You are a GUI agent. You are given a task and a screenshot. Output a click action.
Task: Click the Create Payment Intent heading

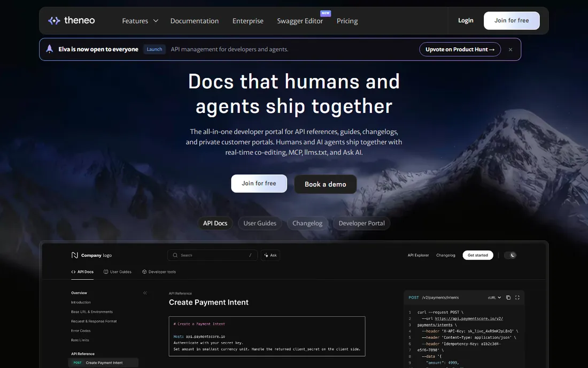click(x=208, y=302)
